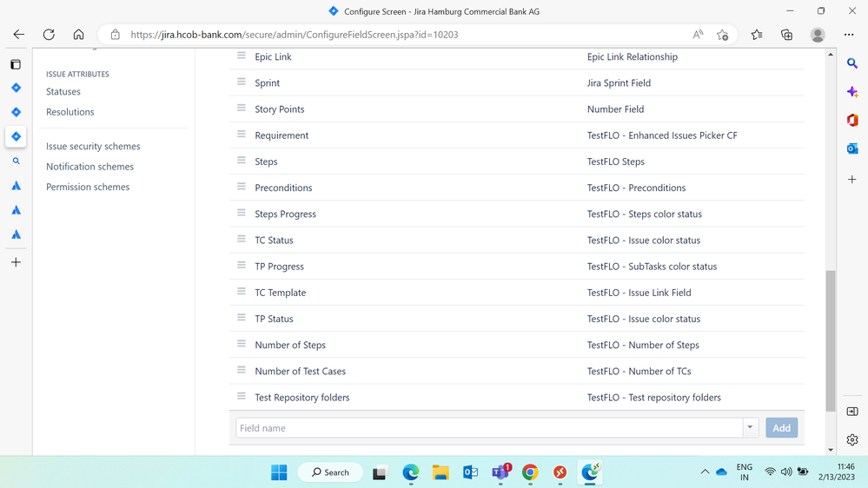Click the drag handle for Requirement row

tap(242, 135)
